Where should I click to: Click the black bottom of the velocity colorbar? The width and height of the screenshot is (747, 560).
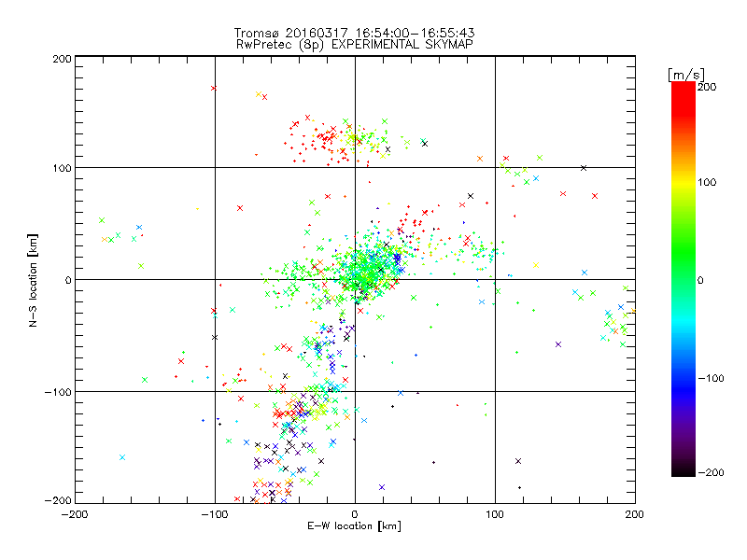[684, 469]
